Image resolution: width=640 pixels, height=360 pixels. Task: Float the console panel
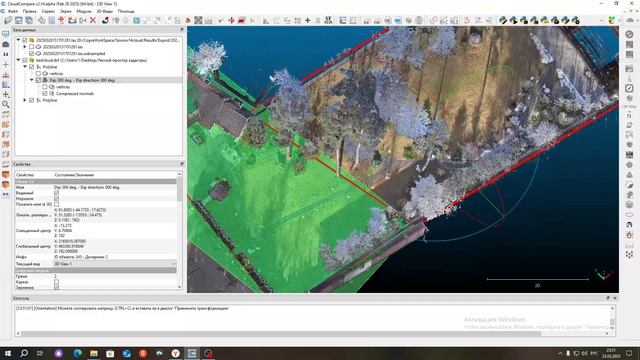608,298
